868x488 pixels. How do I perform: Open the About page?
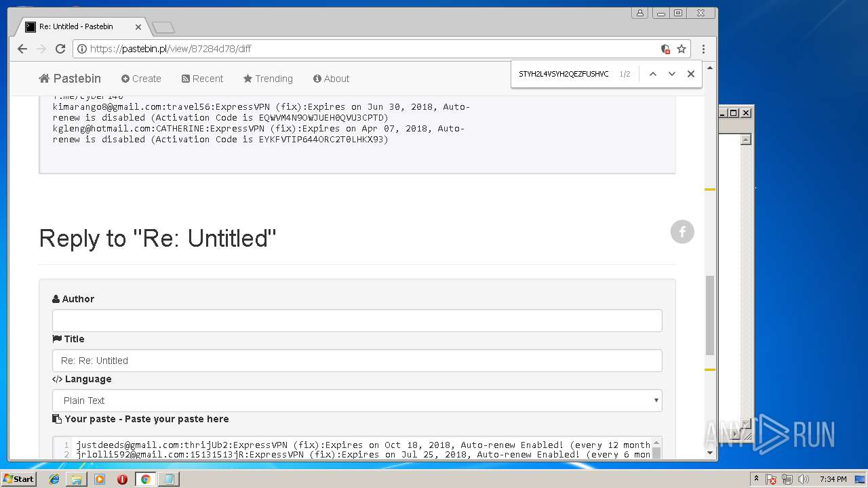(331, 79)
